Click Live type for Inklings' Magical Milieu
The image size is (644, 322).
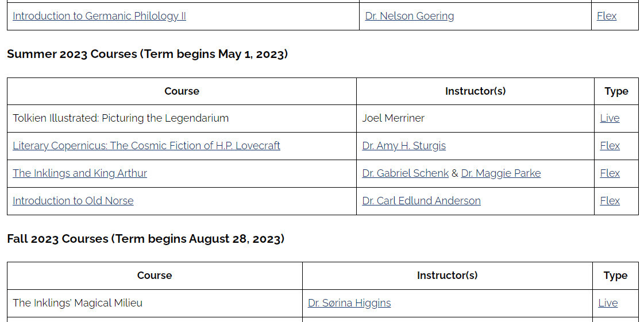coord(607,303)
